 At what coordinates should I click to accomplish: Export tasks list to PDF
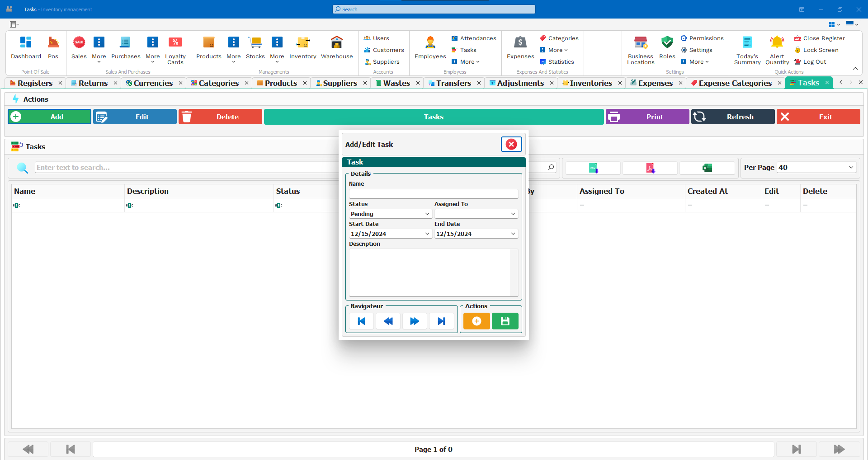pos(650,168)
